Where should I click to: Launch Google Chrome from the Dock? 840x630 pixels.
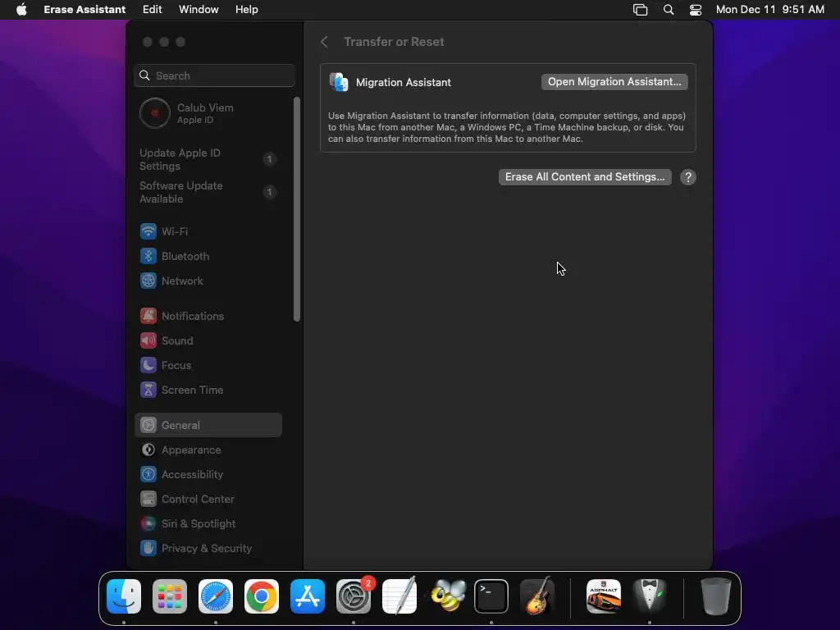[x=262, y=596]
